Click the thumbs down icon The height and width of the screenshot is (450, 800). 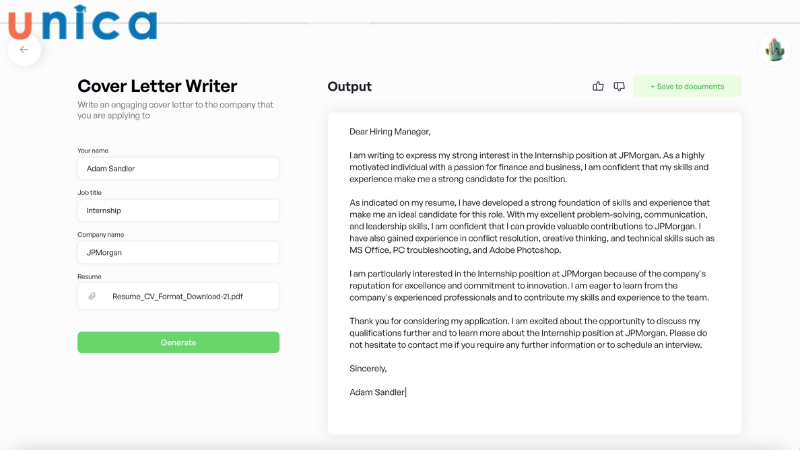[619, 87]
